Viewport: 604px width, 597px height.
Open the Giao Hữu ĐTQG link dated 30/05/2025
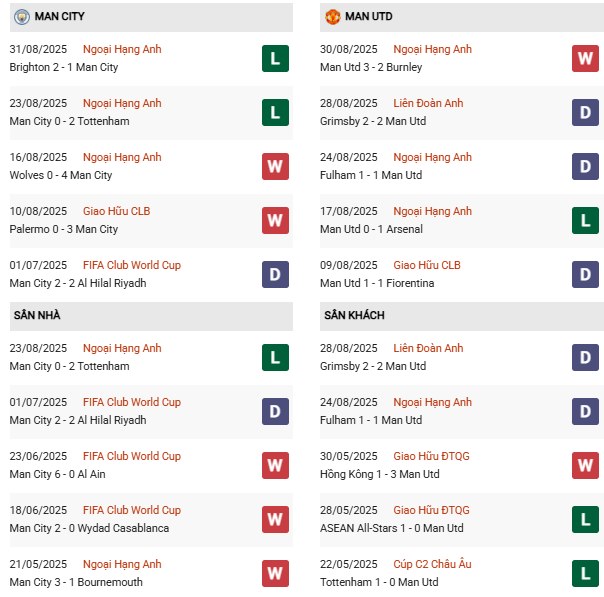(x=431, y=456)
